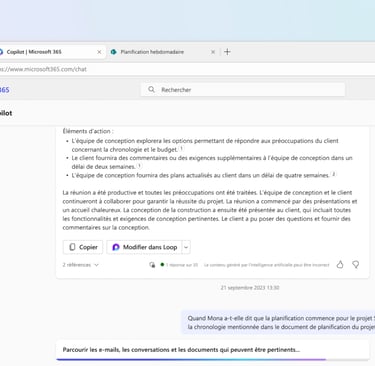375x366 pixels.
Task: Click the 'Éléments d'action :' heading
Action: pyautogui.click(x=88, y=131)
